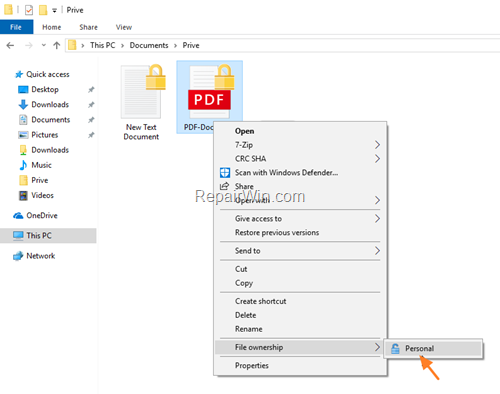Expand the chevron after Documents breadcrumb
500x394 pixels.
click(175, 46)
